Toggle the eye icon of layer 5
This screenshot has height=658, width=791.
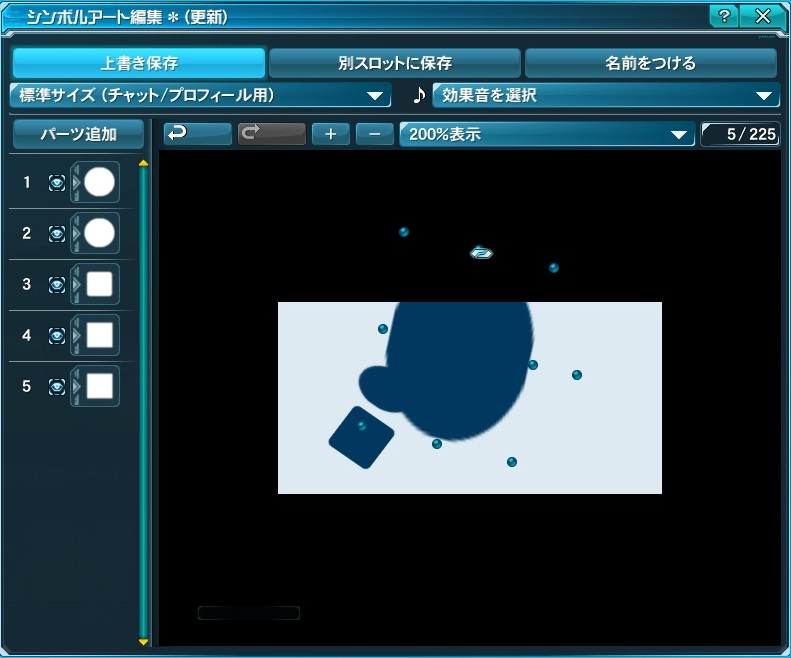56,387
